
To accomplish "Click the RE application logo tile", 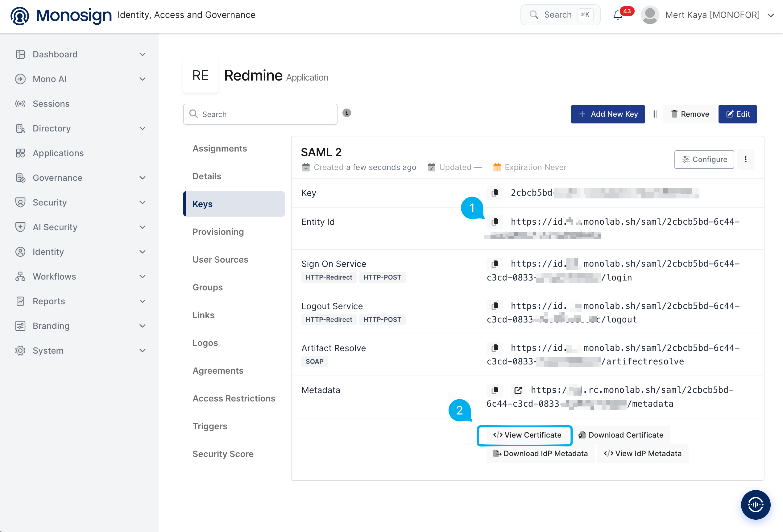I will coord(201,76).
